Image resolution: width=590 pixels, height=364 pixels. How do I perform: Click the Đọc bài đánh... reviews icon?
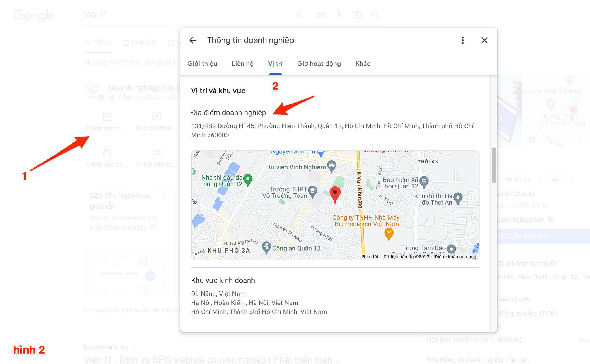pyautogui.click(x=157, y=117)
